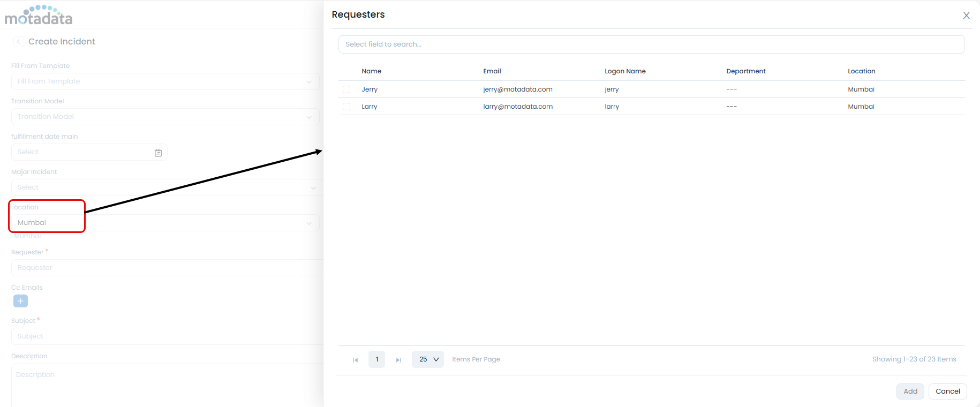Click the Add button
This screenshot has width=980, height=407.
tap(910, 391)
